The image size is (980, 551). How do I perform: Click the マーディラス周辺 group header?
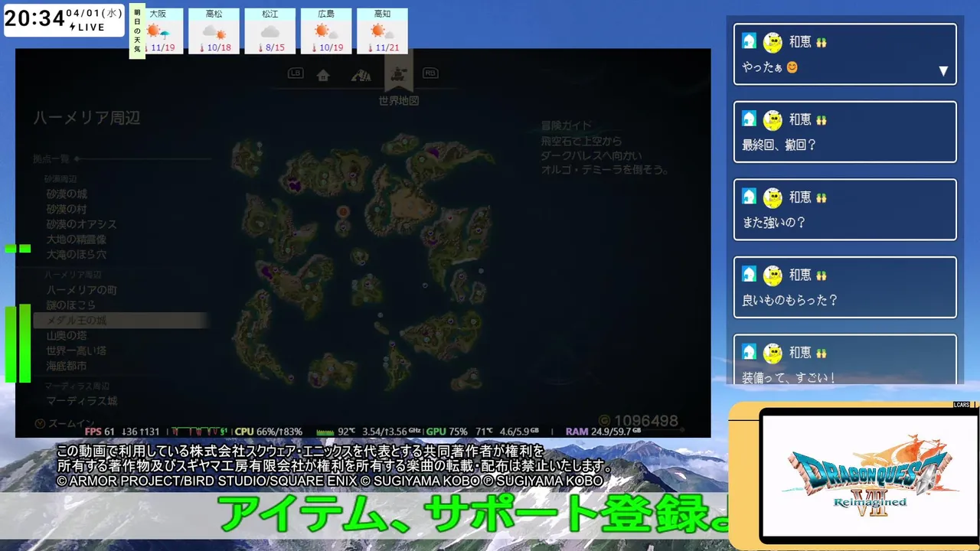[77, 385]
